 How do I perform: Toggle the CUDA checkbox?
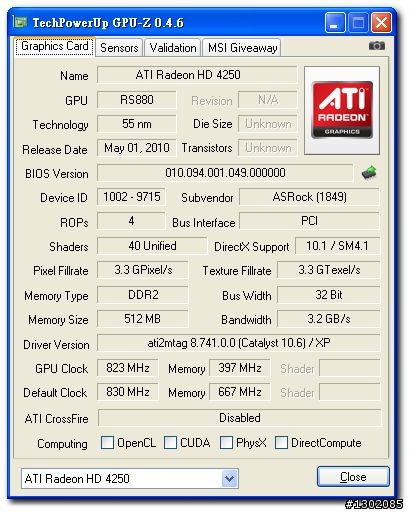click(170, 443)
